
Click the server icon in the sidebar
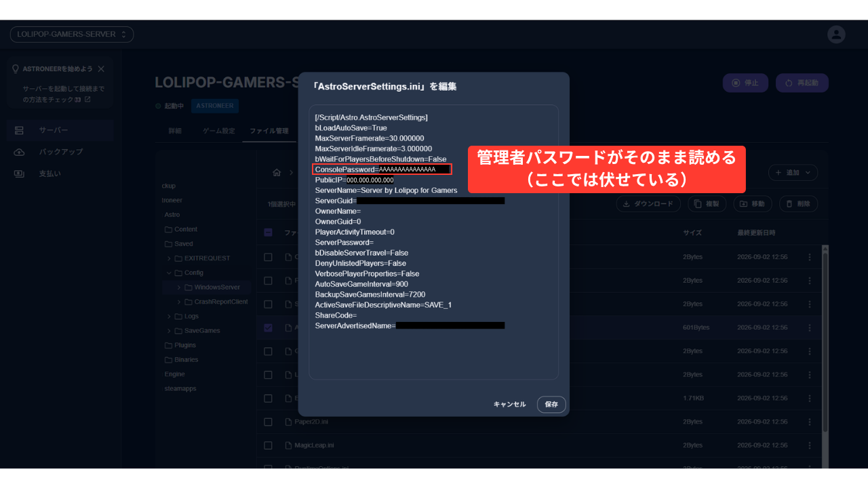pos(19,130)
